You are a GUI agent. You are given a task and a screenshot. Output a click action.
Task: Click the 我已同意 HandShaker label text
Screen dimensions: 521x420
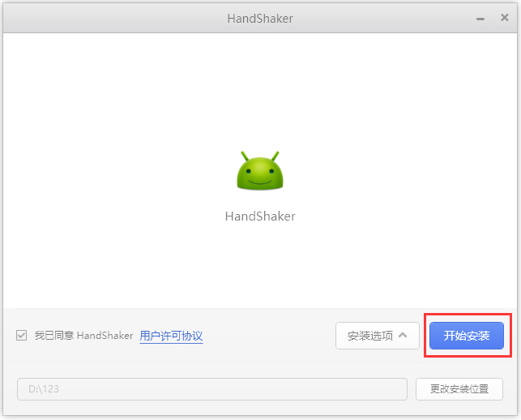click(x=83, y=336)
